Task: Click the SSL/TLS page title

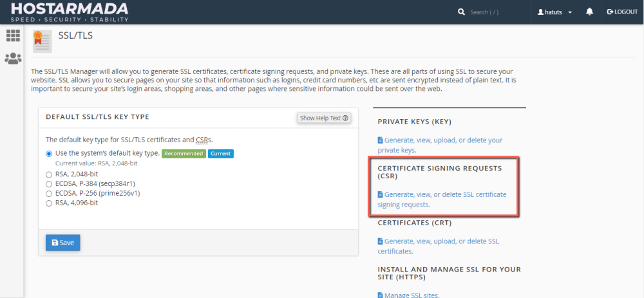Action: tap(75, 35)
